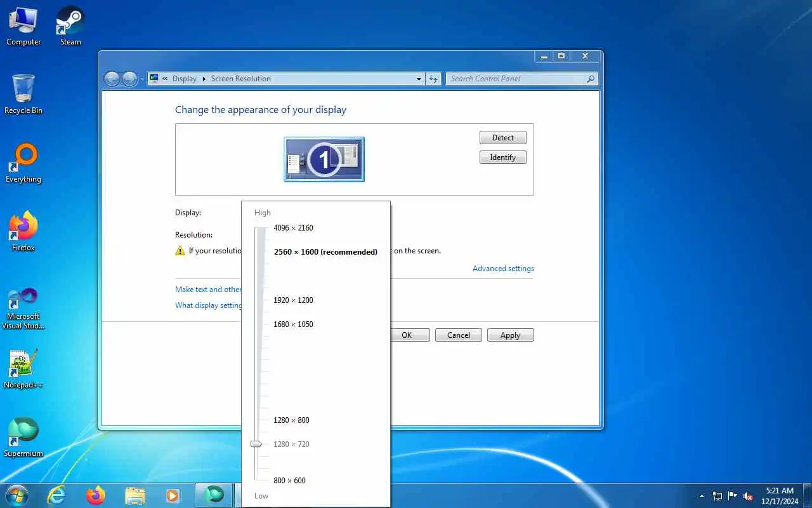Click the Screen Resolution breadcrumb
Image resolution: width=812 pixels, height=508 pixels.
click(240, 79)
